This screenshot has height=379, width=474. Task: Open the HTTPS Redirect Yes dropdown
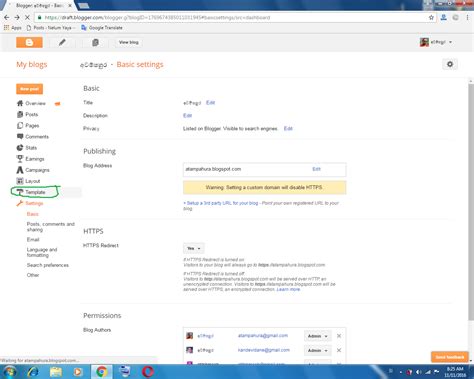(x=194, y=248)
